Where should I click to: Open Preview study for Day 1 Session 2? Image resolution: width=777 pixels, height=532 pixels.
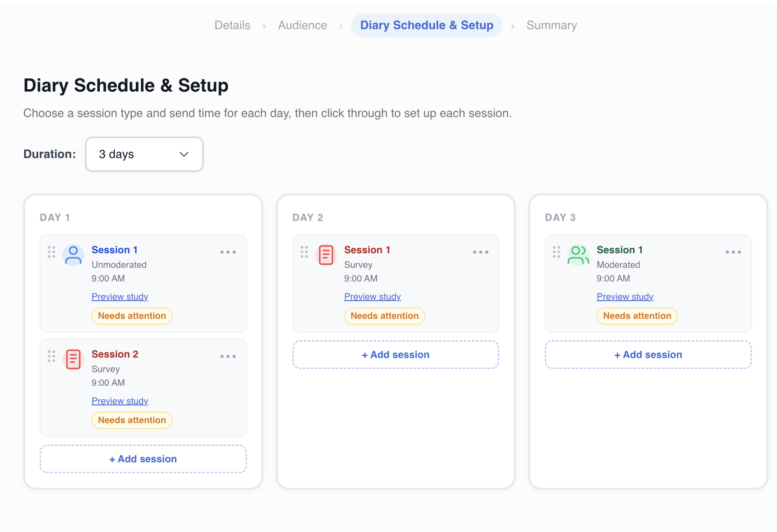120,401
